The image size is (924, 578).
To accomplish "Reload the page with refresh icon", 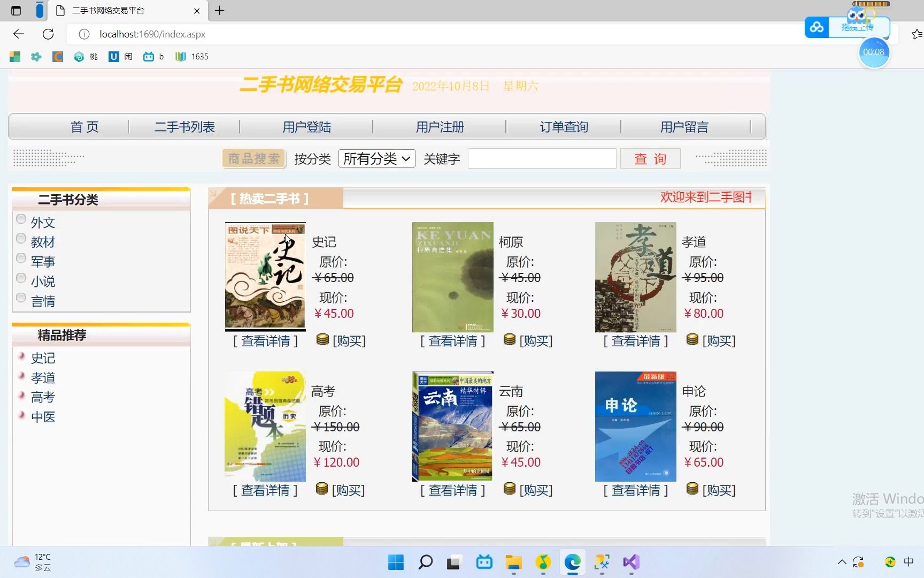I will tap(48, 34).
